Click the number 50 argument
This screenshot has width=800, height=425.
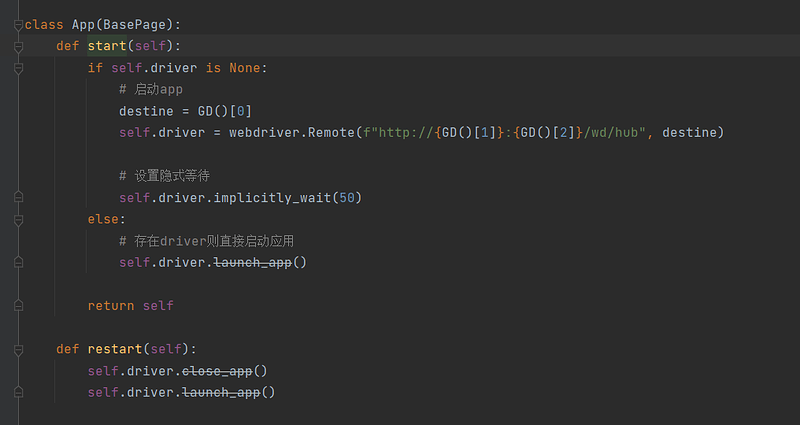click(346, 198)
